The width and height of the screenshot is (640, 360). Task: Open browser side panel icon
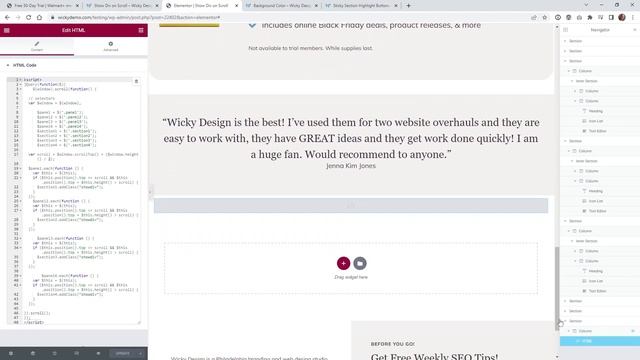point(611,18)
